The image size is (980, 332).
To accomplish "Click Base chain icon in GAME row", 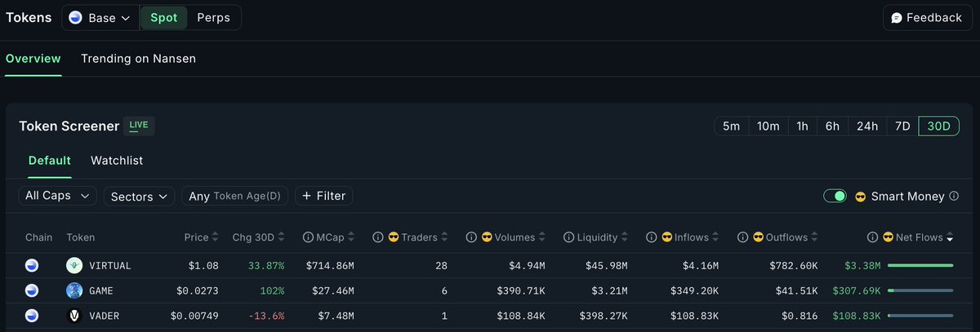I will click(x=32, y=290).
